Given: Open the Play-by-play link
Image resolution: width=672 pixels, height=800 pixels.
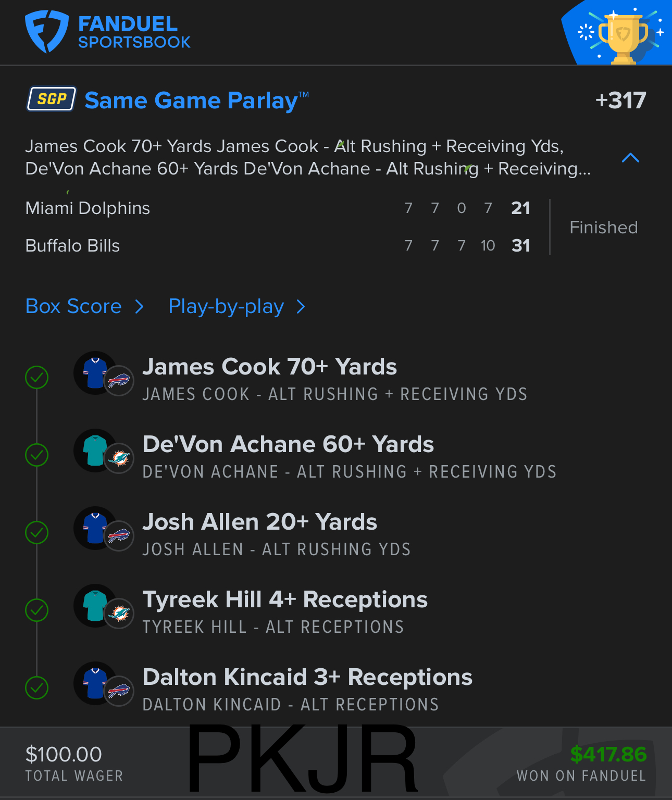Looking at the screenshot, I should click(226, 307).
